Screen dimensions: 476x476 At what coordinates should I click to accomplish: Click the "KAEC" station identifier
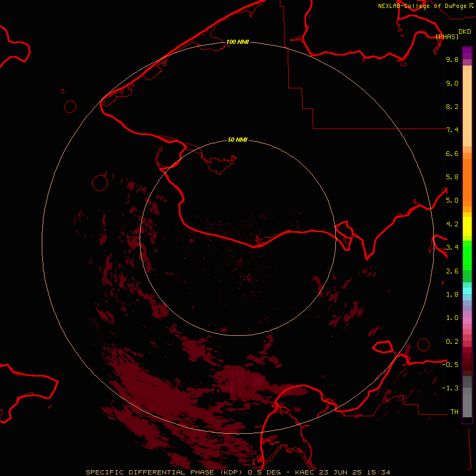point(305,472)
